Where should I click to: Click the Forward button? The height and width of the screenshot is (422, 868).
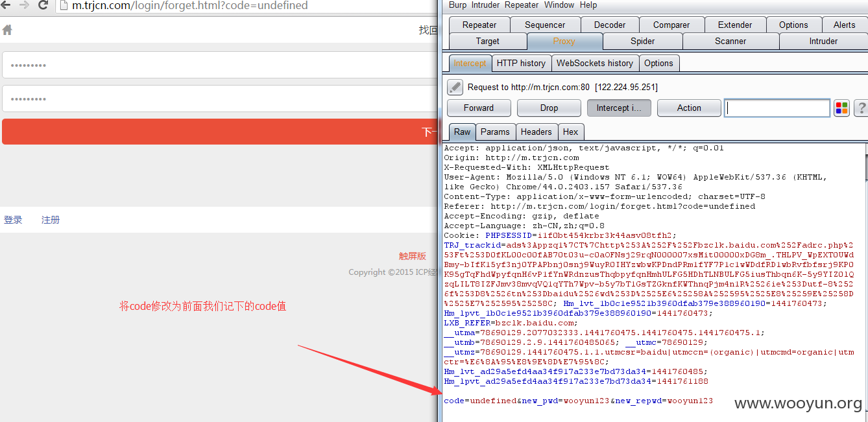479,108
